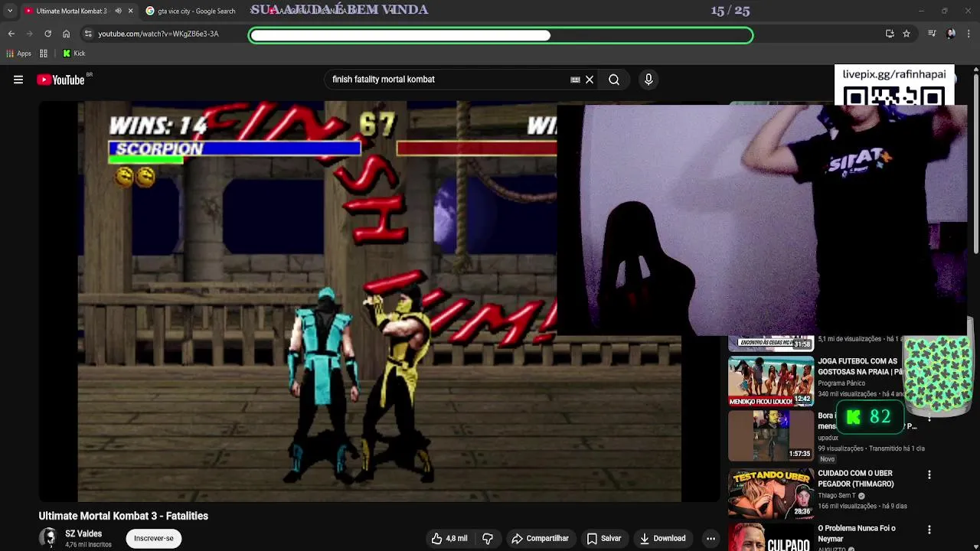Screen dimensions: 980x551
Task: Open Compartilhar share dialog
Action: 540,538
